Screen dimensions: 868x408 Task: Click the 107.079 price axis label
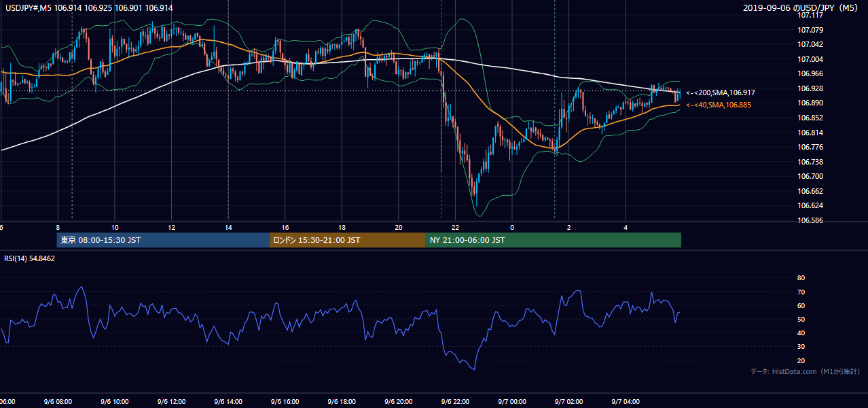(810, 30)
